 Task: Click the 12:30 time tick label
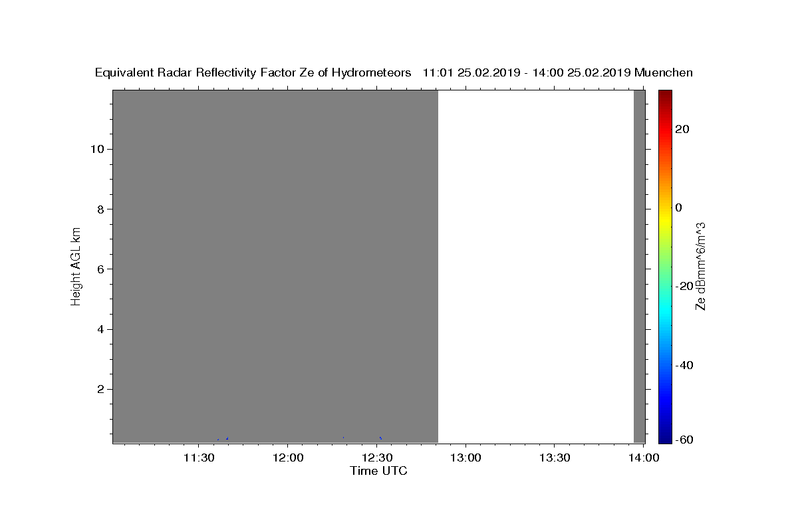tap(377, 458)
